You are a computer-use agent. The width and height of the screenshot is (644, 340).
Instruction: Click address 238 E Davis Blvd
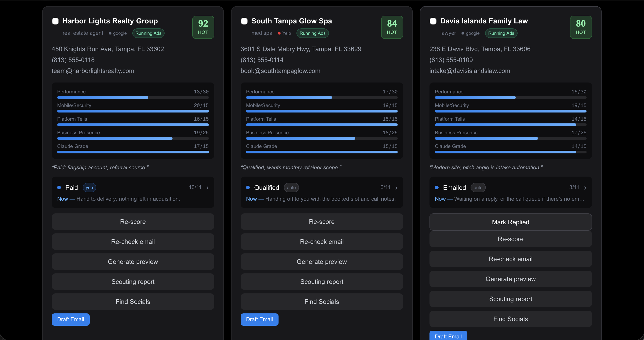480,49
